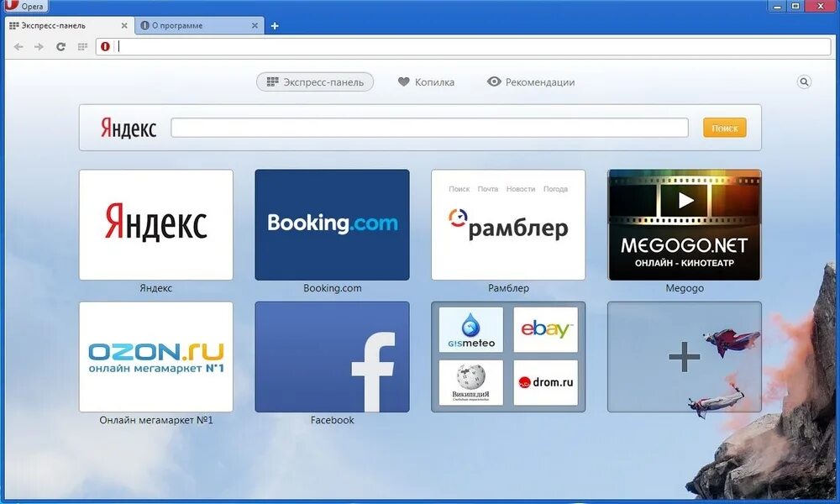Viewport: 840px width, 504px height.
Task: Open a new tab with plus button
Action: 275,26
